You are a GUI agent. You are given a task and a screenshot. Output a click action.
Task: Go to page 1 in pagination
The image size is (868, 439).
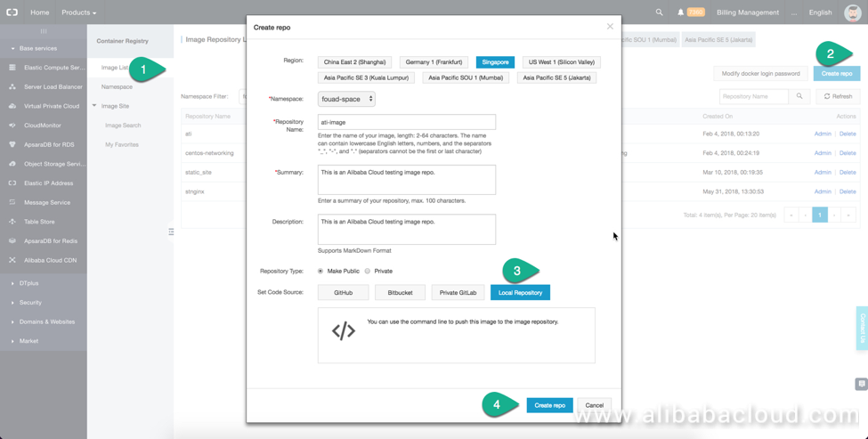pos(820,215)
